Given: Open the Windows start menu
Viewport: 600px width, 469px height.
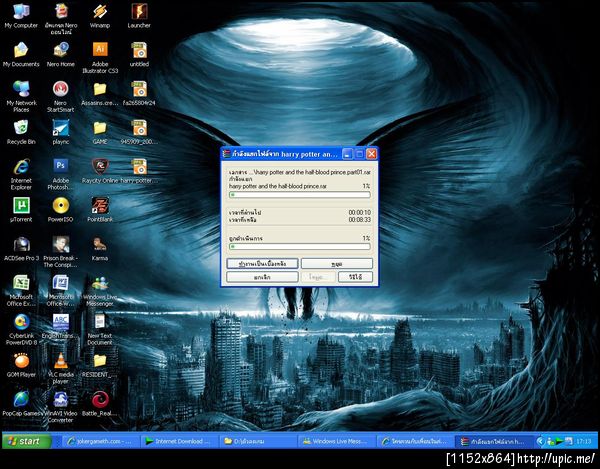Looking at the screenshot, I should coord(27,441).
